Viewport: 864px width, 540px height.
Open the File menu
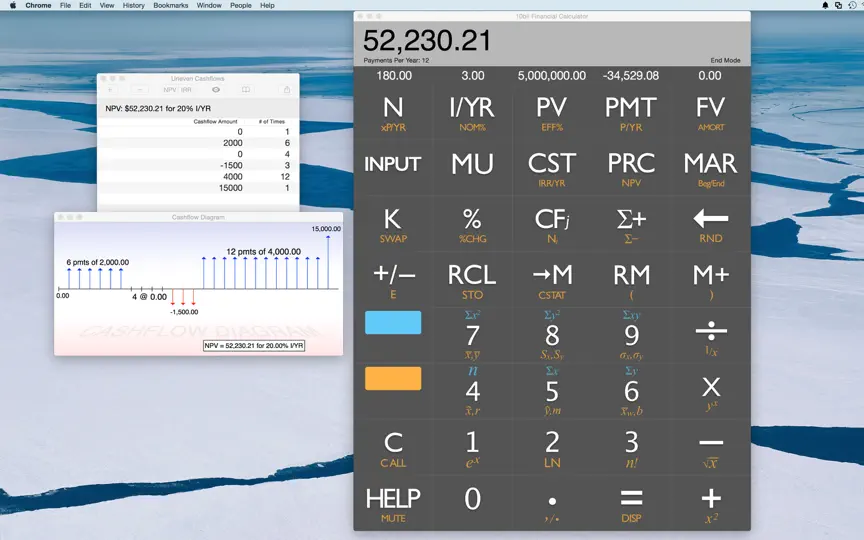click(66, 5)
